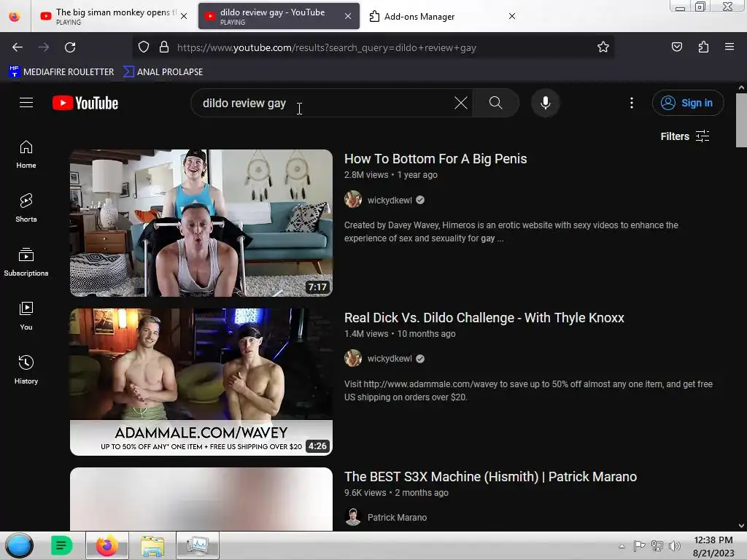
Task: Open Home in the YouTube sidebar
Action: coord(26,155)
